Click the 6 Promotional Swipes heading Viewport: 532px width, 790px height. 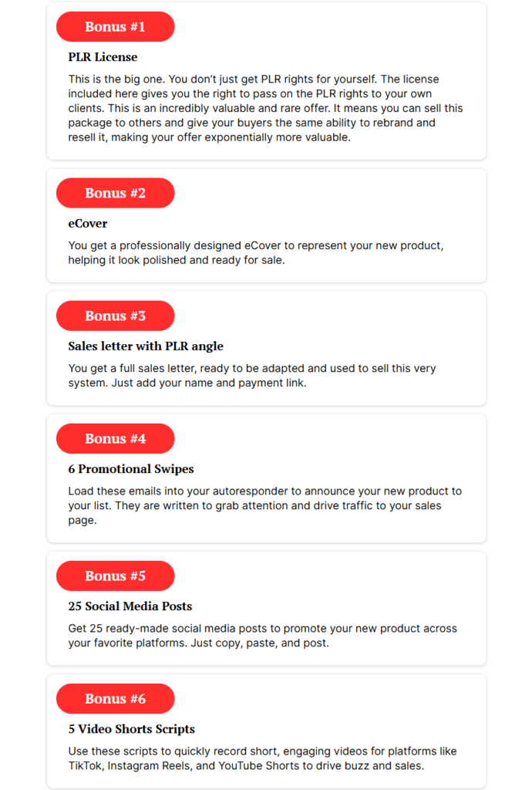(x=131, y=469)
